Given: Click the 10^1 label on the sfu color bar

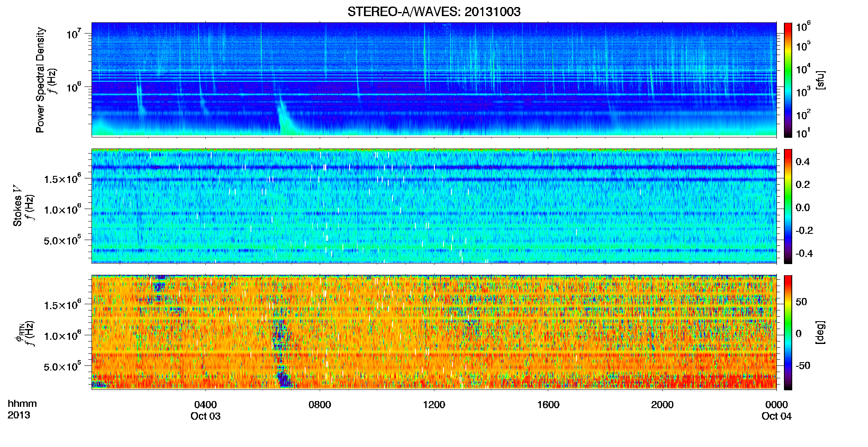Looking at the screenshot, I should tap(803, 133).
